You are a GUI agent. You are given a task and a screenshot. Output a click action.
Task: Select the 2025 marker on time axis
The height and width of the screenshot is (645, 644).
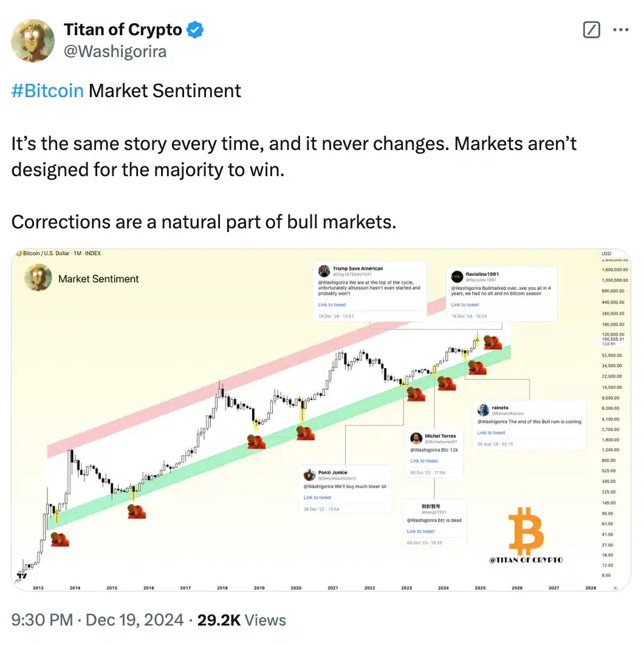[480, 588]
